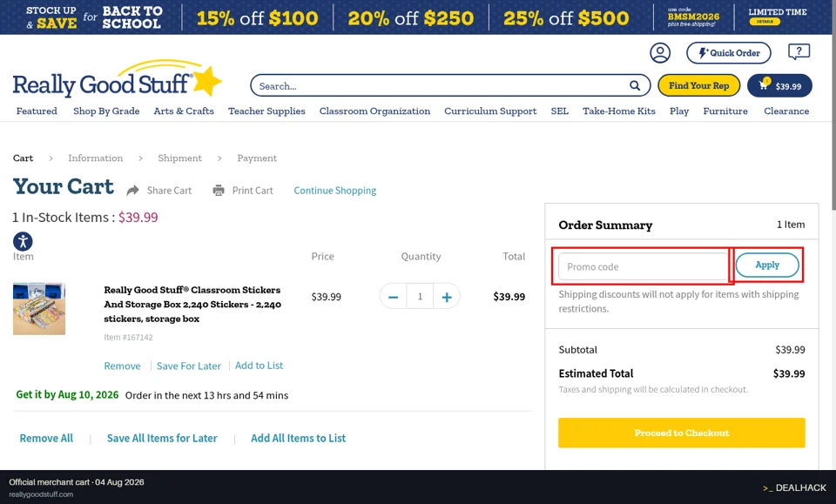Decrease quantity with the minus button
The image size is (836, 504).
click(393, 297)
